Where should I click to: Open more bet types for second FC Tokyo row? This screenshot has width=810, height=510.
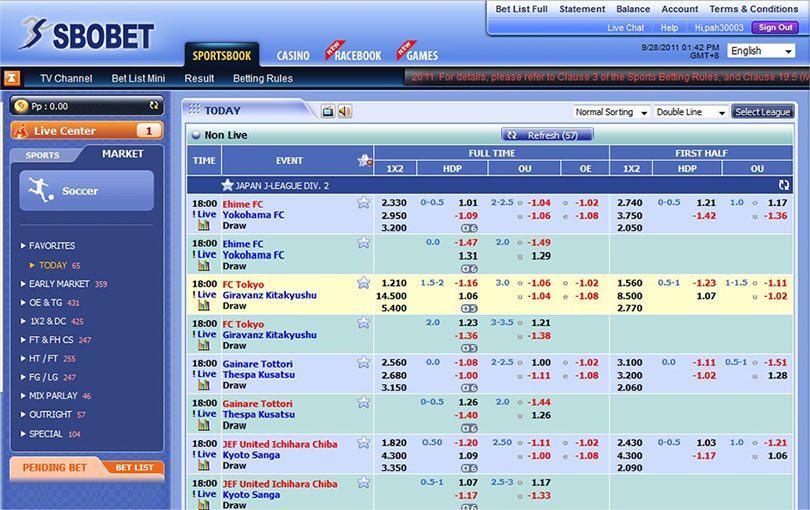pyautogui.click(x=469, y=348)
